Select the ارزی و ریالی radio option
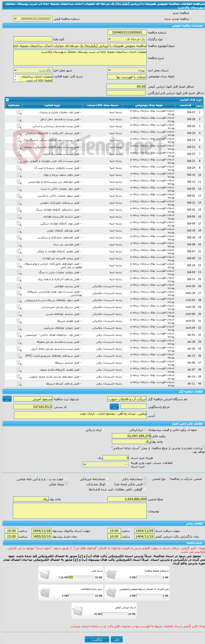205x644 pixels. (x=104, y=430)
